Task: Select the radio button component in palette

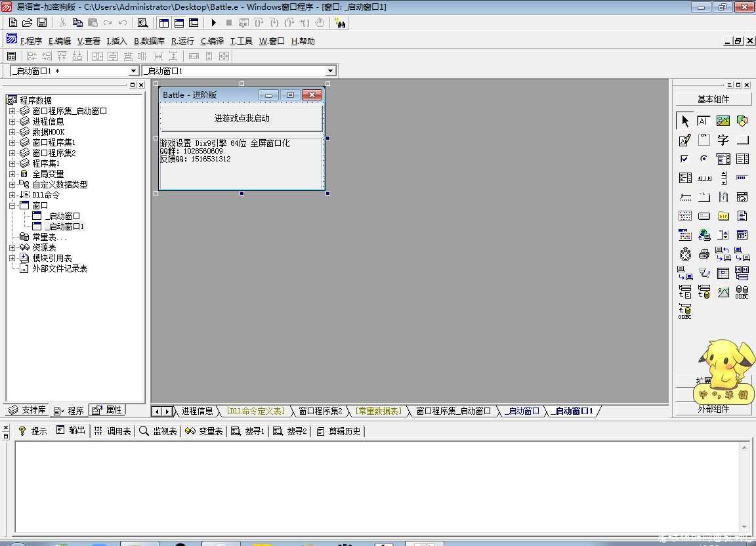Action: pos(704,159)
